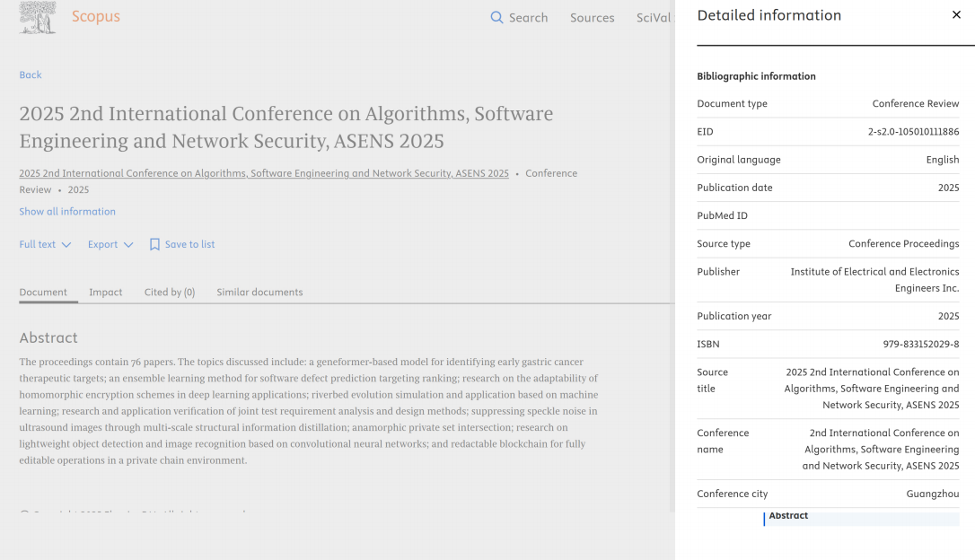This screenshot has width=975, height=560.
Task: Click the magnifying glass Search icon
Action: click(x=496, y=18)
